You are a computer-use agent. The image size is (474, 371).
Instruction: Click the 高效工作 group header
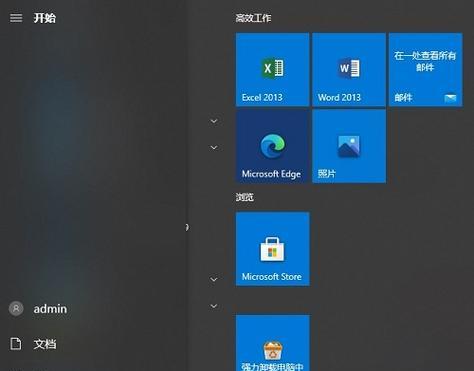click(253, 18)
